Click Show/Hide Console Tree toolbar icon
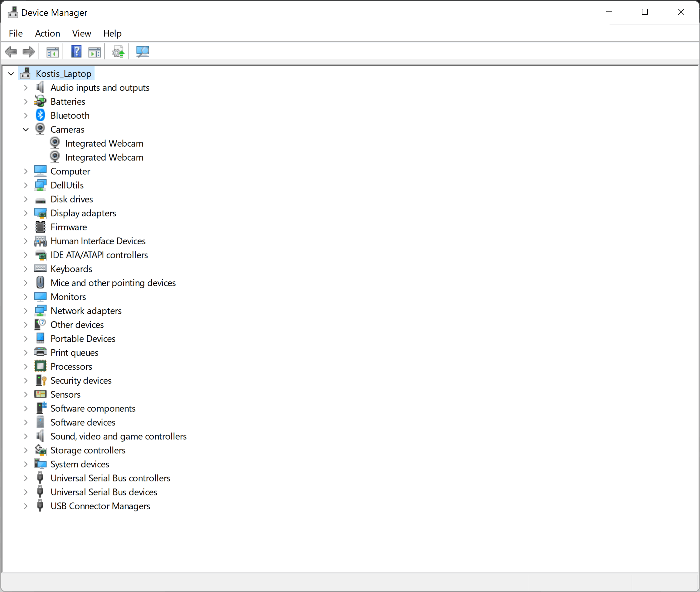 click(53, 52)
